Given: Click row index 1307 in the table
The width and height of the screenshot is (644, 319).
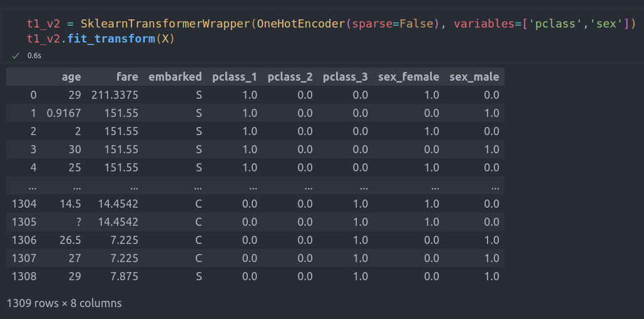Looking at the screenshot, I should [24, 258].
